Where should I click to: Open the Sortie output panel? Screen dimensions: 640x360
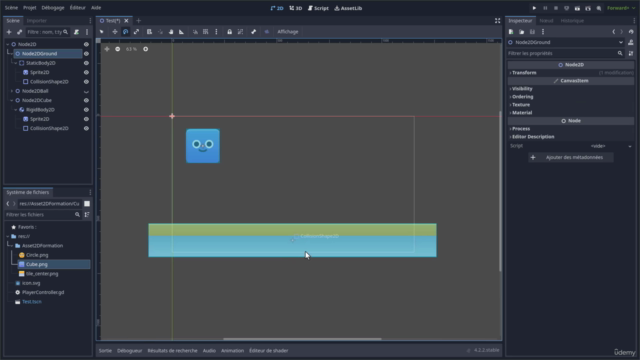(105, 351)
